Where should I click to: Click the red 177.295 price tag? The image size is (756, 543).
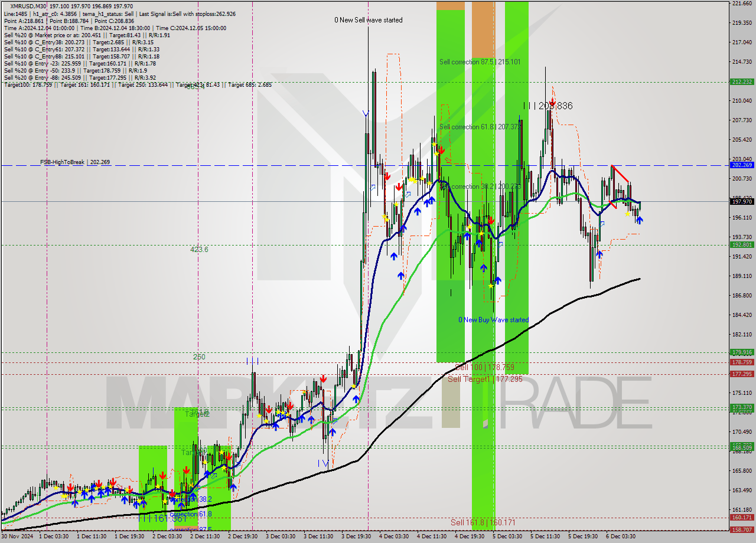coord(742,374)
